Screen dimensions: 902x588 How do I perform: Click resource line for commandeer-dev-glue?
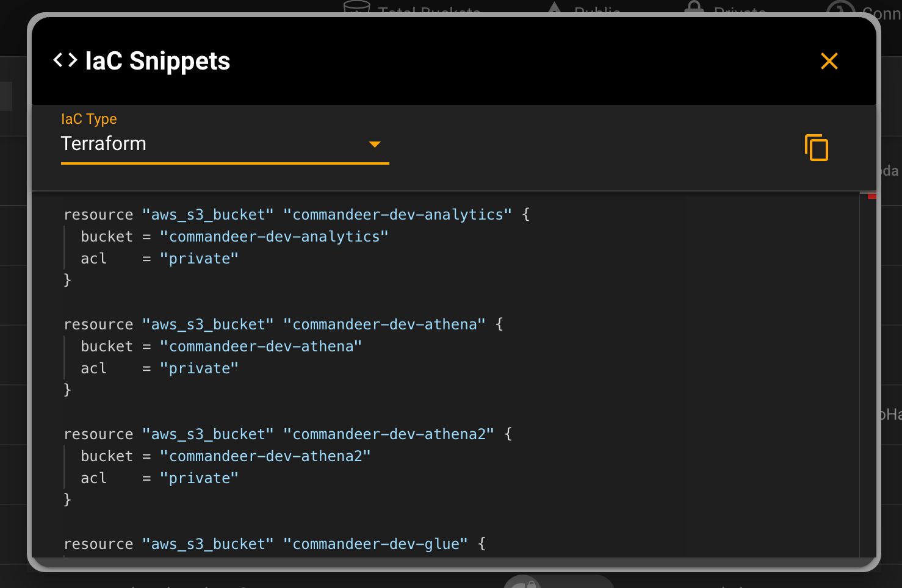coord(275,544)
